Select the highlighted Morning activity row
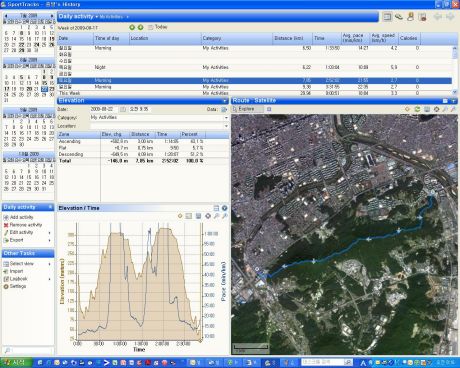 point(255,80)
